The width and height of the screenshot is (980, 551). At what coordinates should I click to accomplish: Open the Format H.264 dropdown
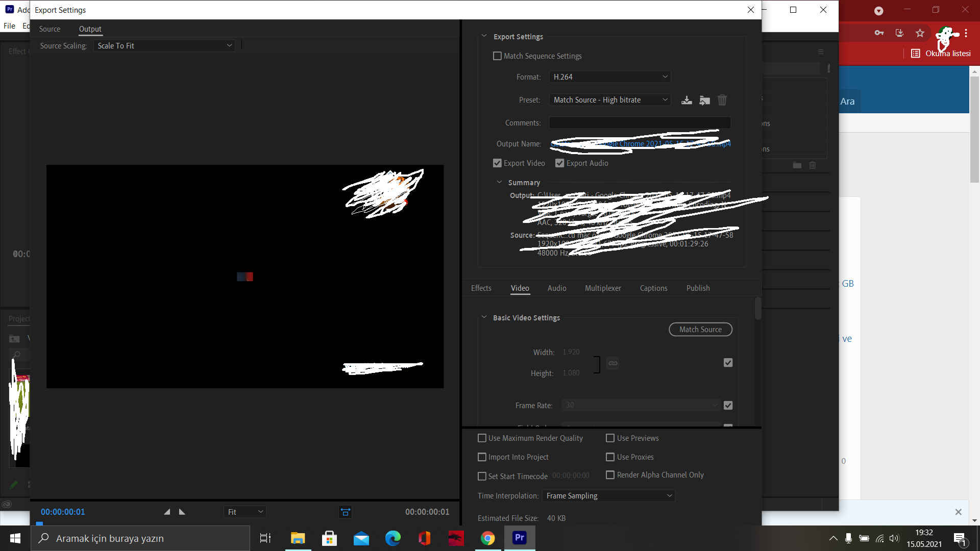(610, 77)
